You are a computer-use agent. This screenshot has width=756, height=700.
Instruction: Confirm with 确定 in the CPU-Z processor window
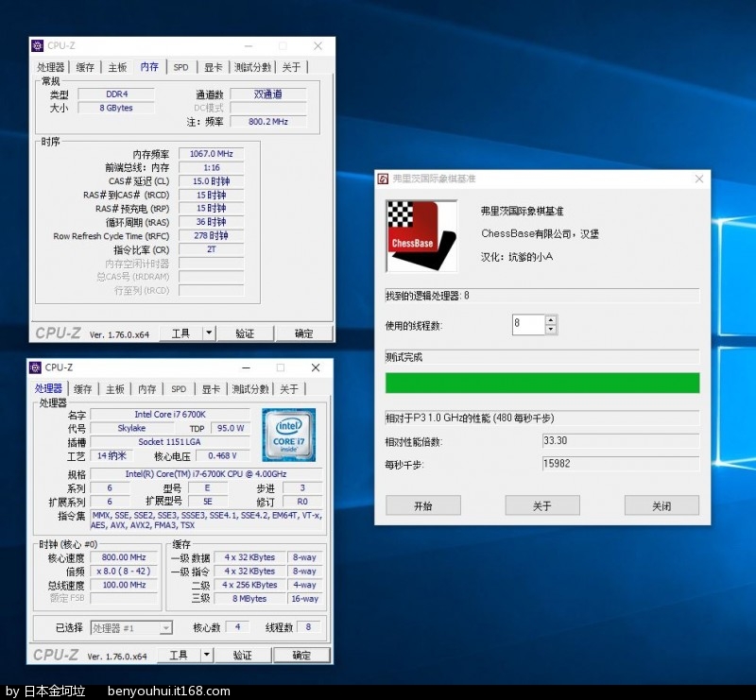[x=301, y=655]
